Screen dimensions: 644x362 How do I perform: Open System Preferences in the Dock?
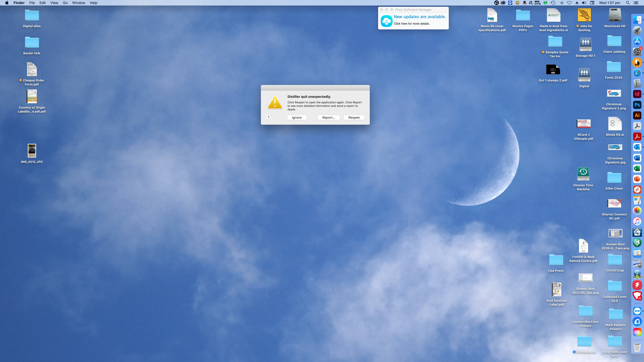(637, 52)
